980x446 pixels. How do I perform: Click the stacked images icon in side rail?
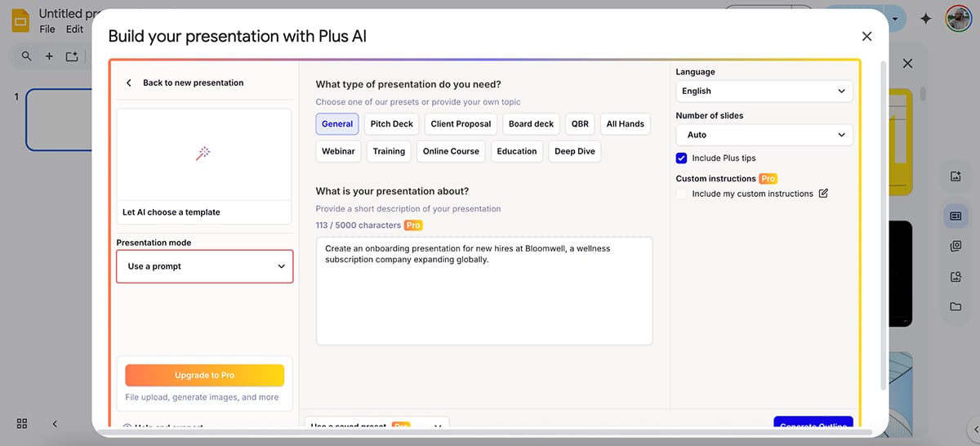tap(955, 246)
